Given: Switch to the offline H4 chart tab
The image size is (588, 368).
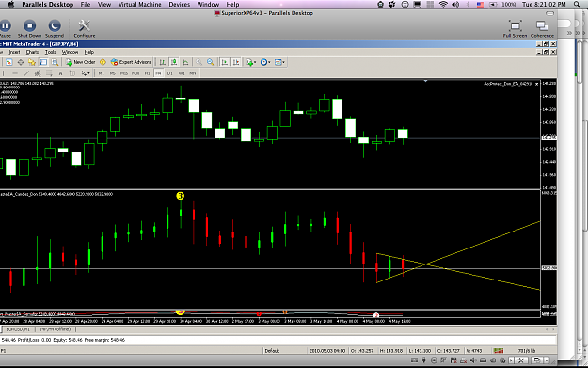Looking at the screenshot, I should pos(56,329).
